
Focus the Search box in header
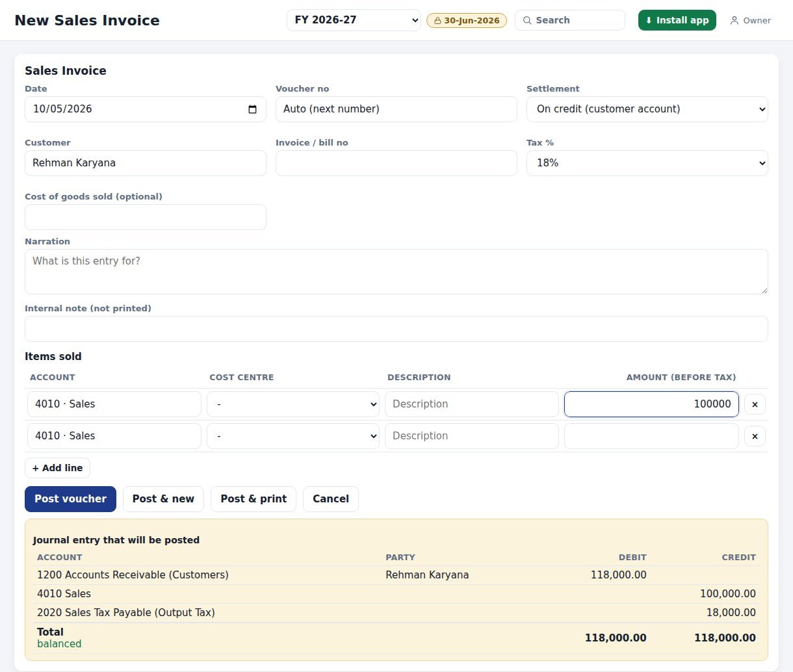[x=570, y=20]
